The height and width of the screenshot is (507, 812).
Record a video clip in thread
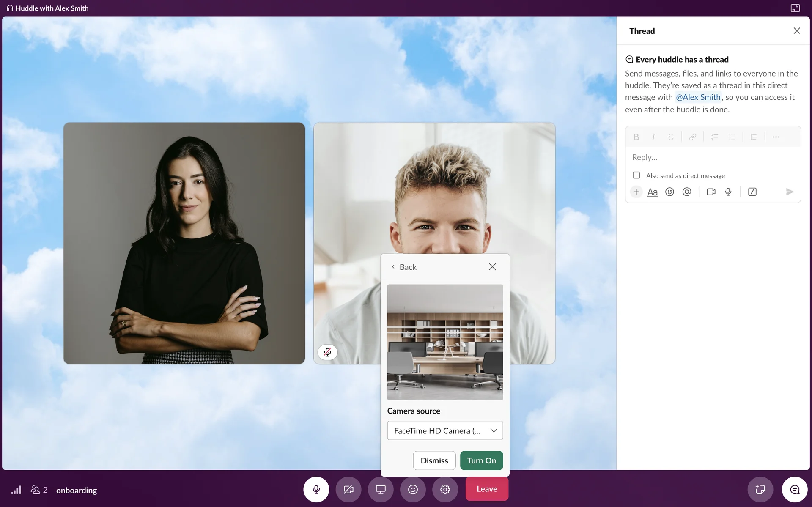click(x=711, y=192)
